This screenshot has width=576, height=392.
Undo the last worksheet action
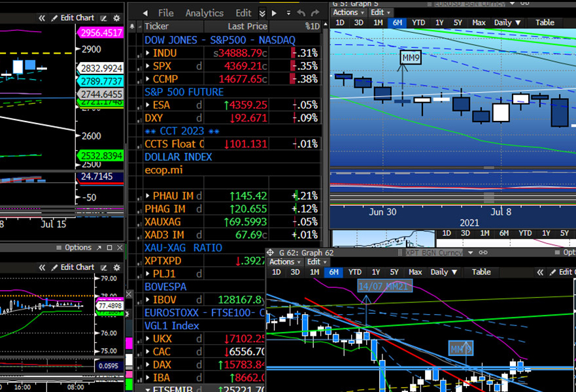coord(301,13)
